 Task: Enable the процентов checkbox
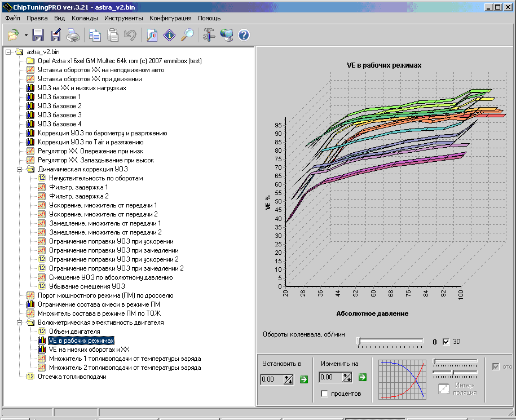pos(324,394)
